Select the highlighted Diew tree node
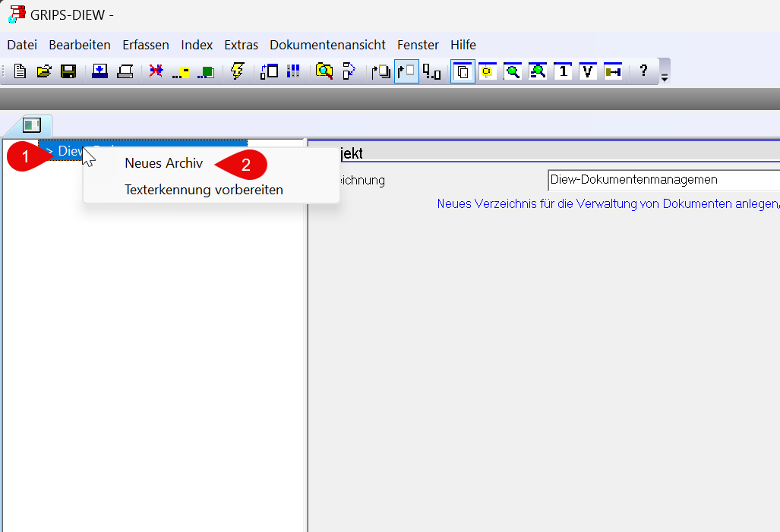Screen dimensions: 780x532 [70, 151]
